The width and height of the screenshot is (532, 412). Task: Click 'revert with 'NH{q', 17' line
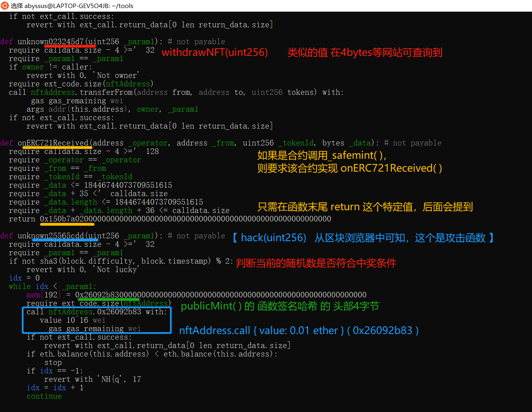click(92, 379)
